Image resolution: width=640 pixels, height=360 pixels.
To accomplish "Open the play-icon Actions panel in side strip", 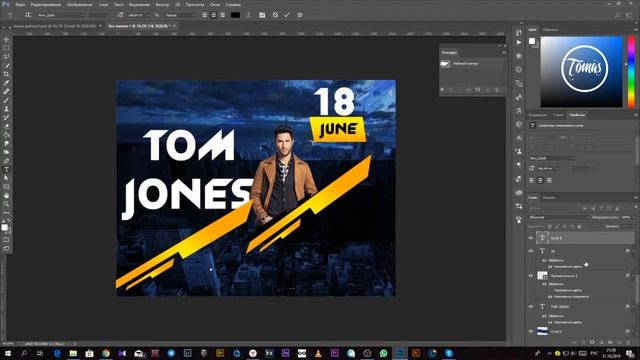I will pyautogui.click(x=519, y=42).
